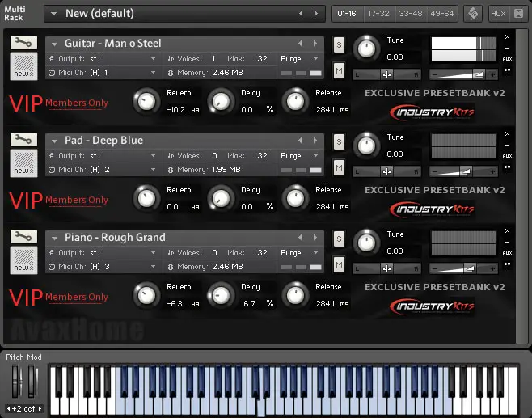
Task: Expand the Piano - Rough Grand instrument menu arrow
Action: coord(54,239)
